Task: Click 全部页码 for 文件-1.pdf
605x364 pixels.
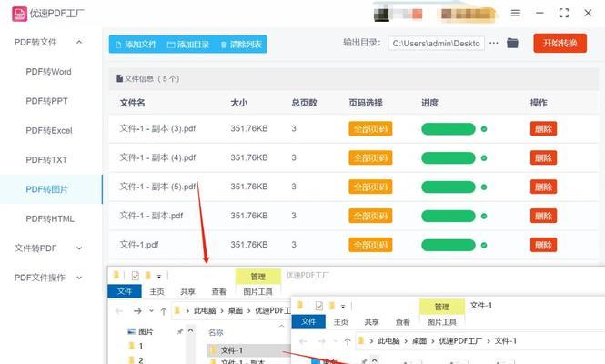Action: coord(370,245)
